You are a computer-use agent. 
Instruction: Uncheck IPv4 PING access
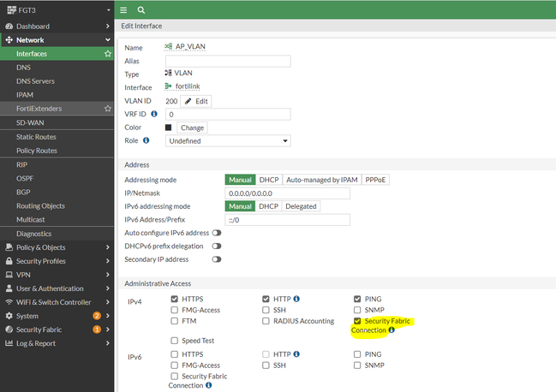[357, 299]
